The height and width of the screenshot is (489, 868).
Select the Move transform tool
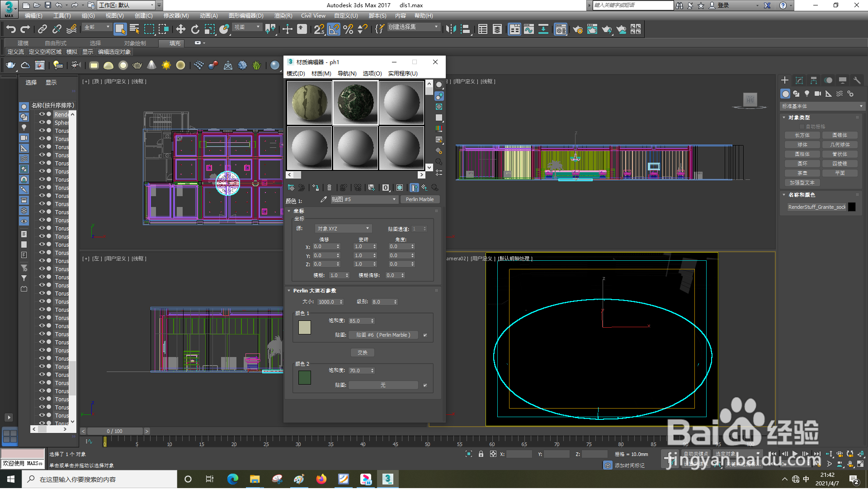180,29
